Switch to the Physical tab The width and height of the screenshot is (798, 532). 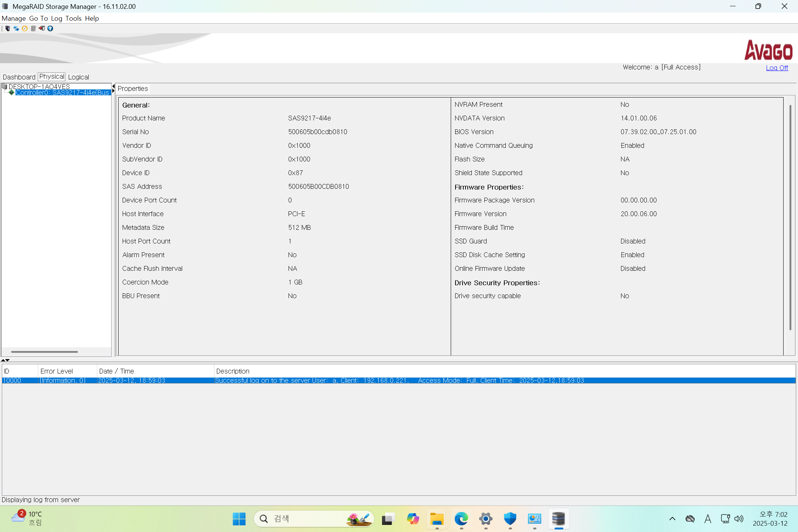point(52,76)
